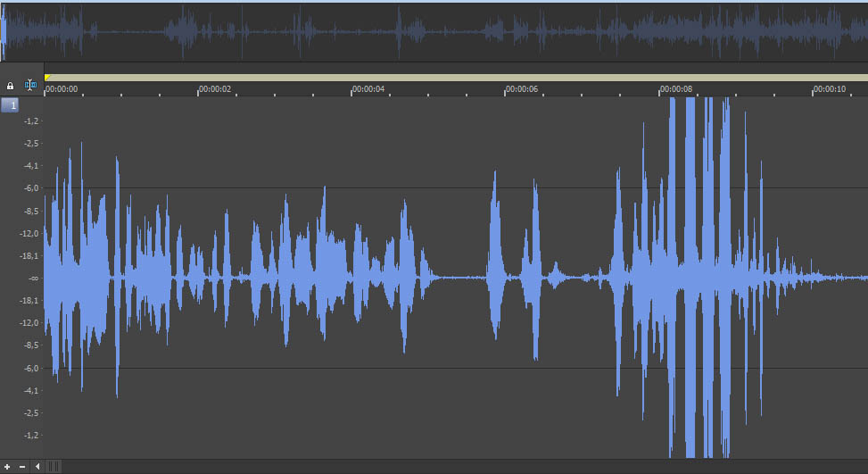Image resolution: width=868 pixels, height=474 pixels.
Task: Grab the horizontal scrollbar thumb grip
Action: (54, 467)
